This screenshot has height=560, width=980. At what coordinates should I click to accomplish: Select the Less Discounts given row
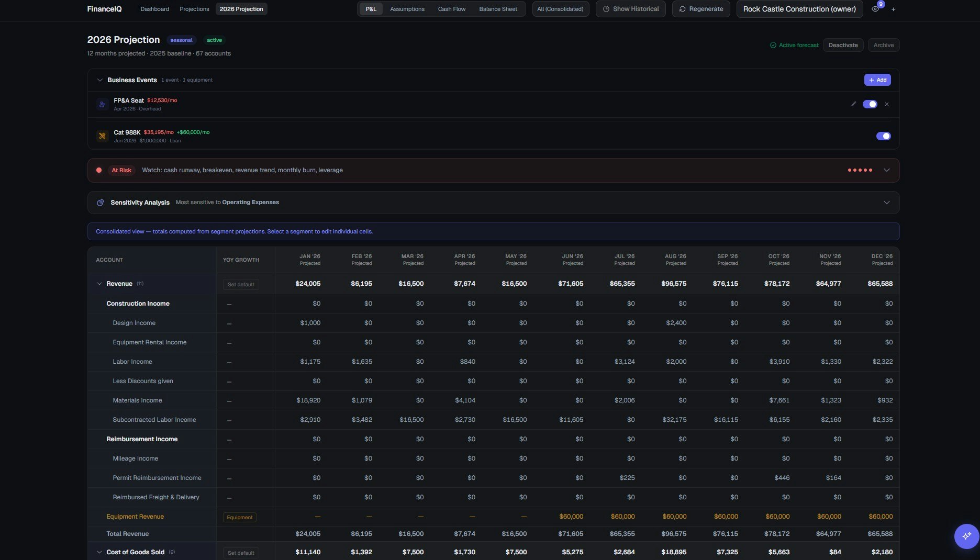pos(493,381)
